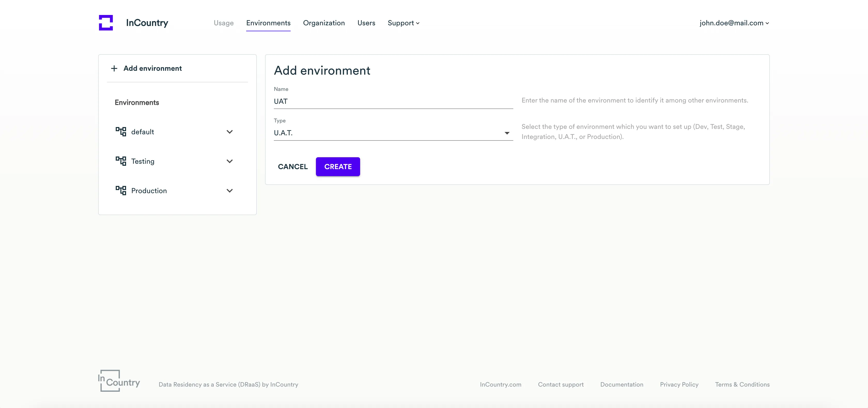This screenshot has height=408, width=868.
Task: Focus the Name input field containing UAT
Action: 393,101
